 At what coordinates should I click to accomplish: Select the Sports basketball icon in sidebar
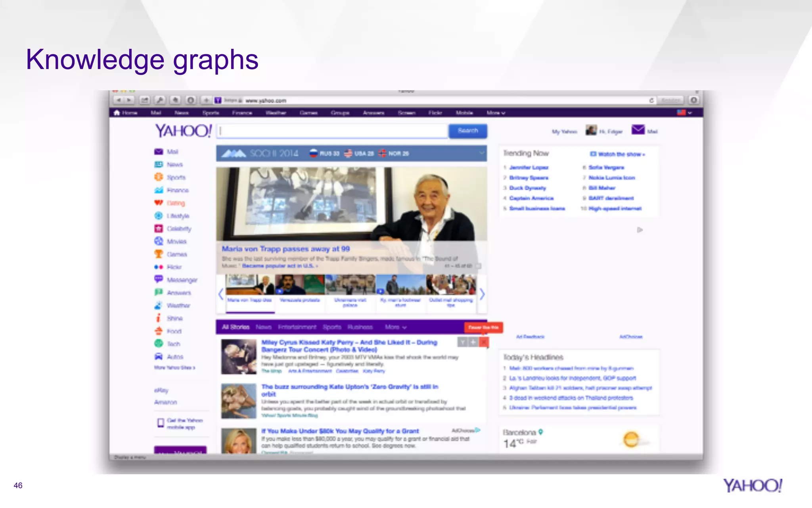159,177
